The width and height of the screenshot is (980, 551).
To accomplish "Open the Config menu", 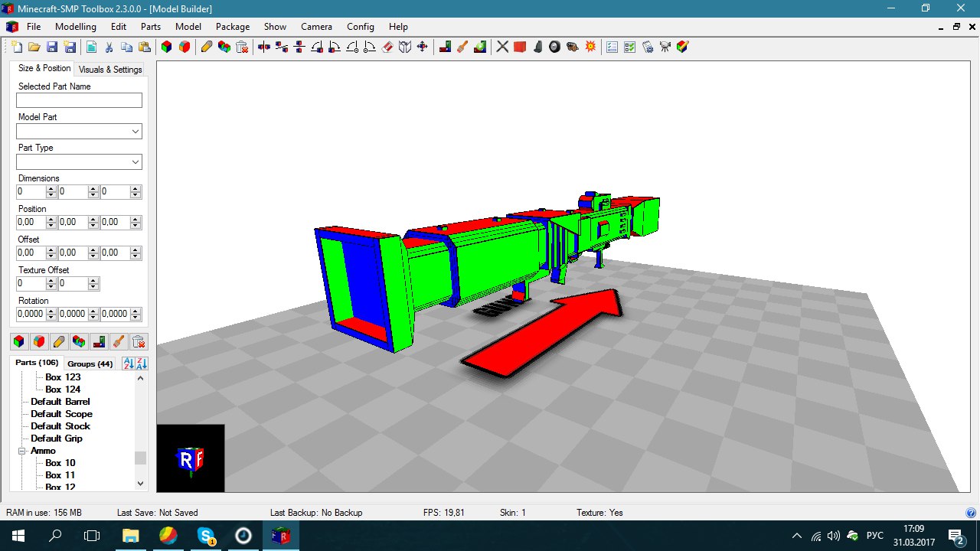I will 361,26.
